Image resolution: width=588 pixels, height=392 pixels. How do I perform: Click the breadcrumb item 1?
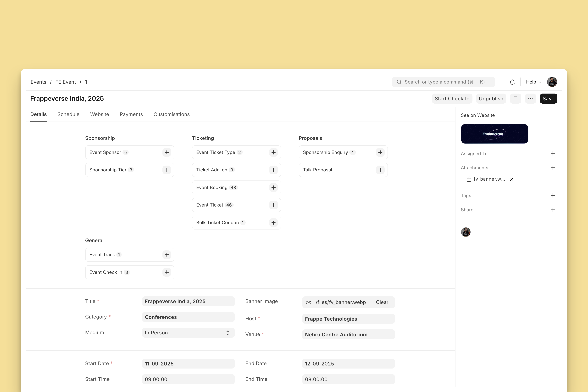(x=86, y=82)
